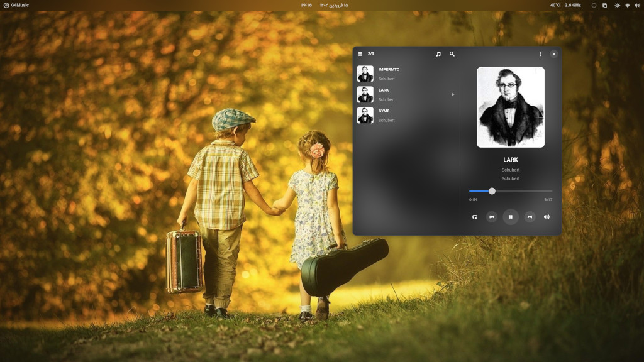Open the three-dot options menu

(540, 54)
